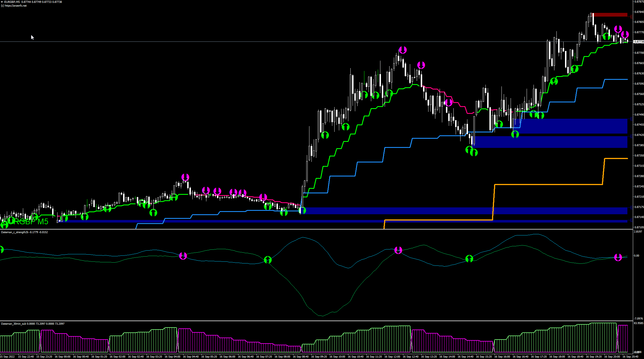
Task: Click the Dateman_30min_sub indicator label
Action: tap(13, 324)
